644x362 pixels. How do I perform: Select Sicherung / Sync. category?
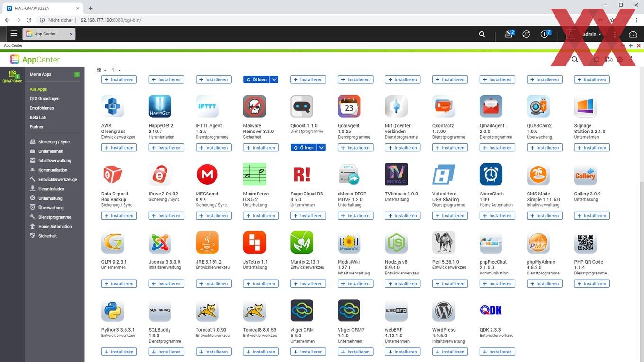[x=54, y=142]
